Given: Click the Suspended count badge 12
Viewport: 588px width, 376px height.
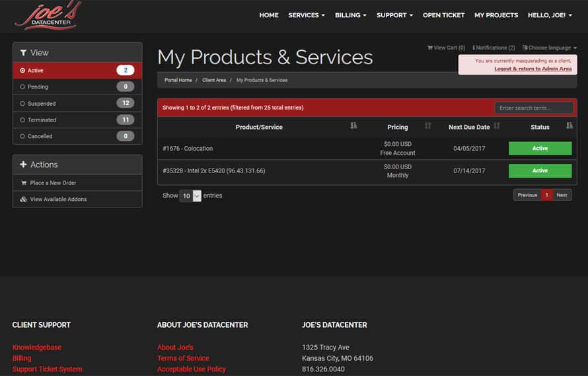Looking at the screenshot, I should click(x=126, y=103).
